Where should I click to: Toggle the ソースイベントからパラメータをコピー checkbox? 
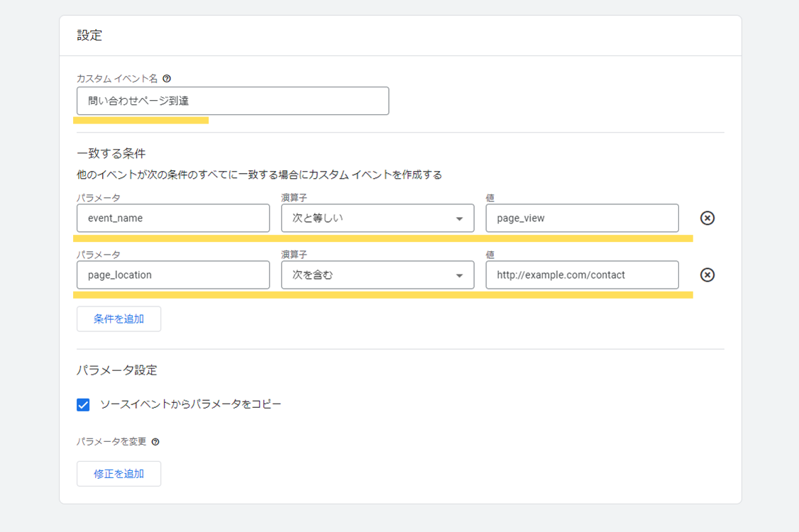pyautogui.click(x=84, y=404)
